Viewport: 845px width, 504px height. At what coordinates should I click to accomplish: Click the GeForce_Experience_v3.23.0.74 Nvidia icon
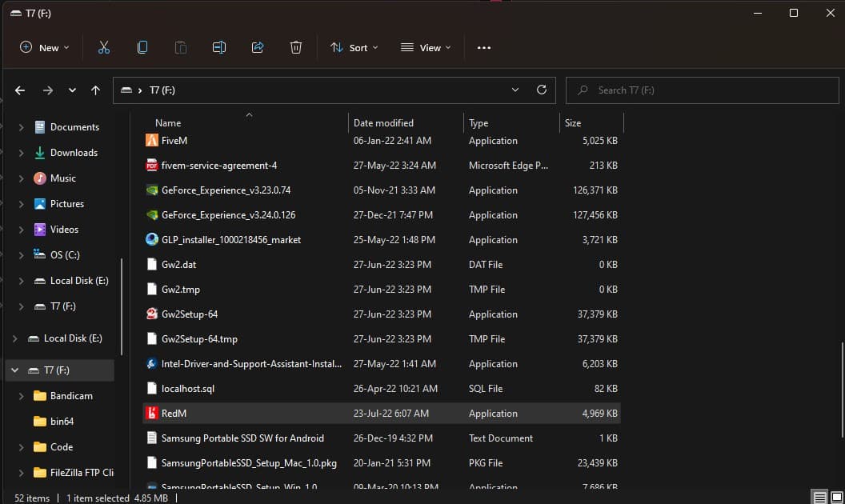152,190
